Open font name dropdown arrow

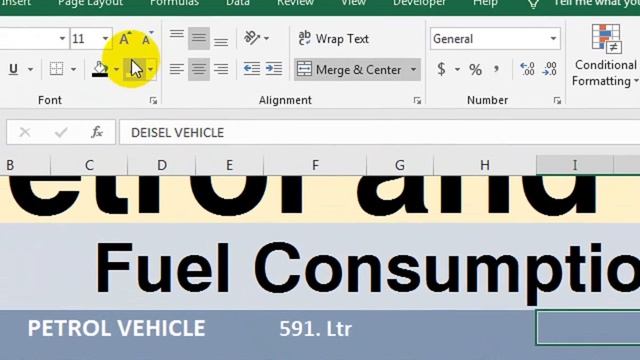pos(62,39)
